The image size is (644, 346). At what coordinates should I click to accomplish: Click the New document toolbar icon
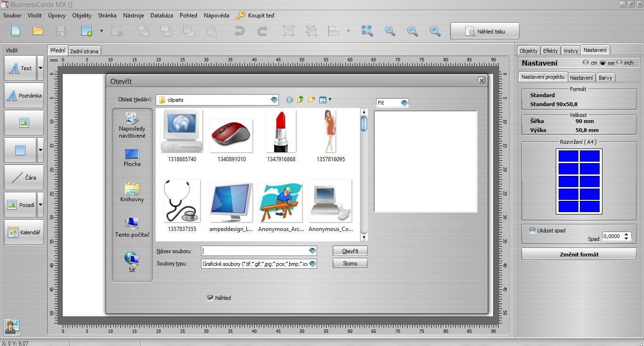pos(16,31)
